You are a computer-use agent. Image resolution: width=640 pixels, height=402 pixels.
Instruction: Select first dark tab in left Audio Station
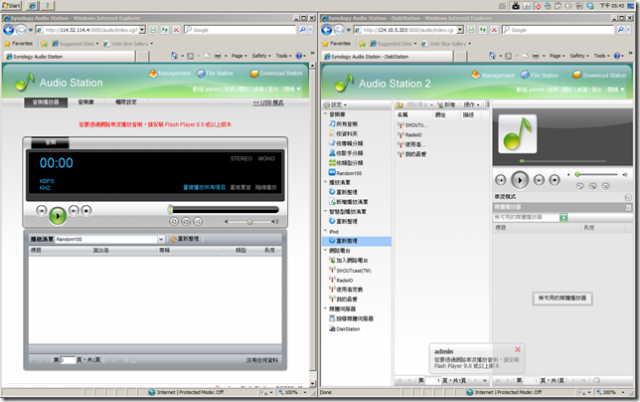(46, 102)
